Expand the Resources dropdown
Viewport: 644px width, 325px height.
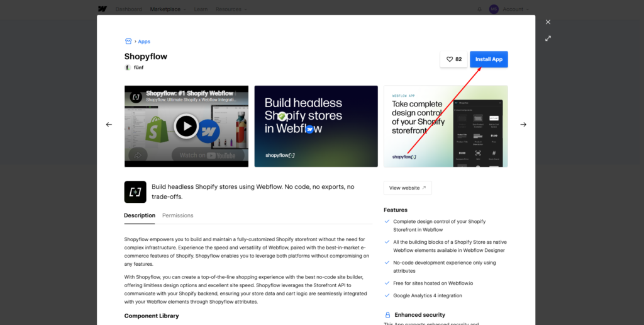tap(231, 9)
